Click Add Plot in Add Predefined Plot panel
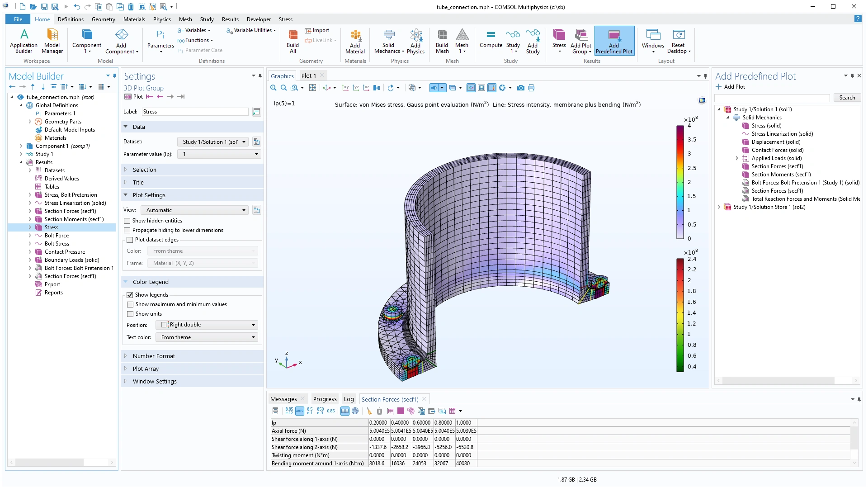Screen dimensions: 868x487 pos(731,87)
